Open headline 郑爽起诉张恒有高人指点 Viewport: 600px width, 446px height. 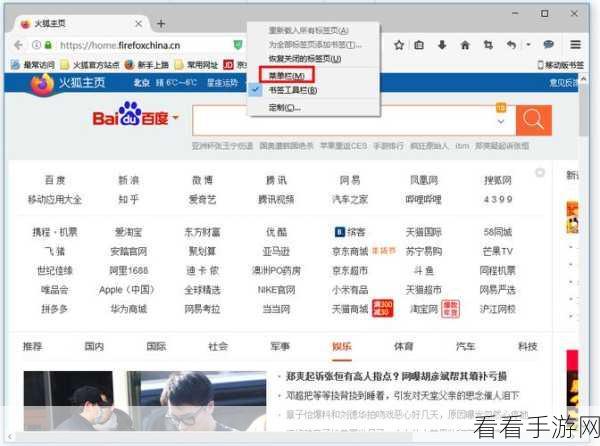(x=397, y=376)
